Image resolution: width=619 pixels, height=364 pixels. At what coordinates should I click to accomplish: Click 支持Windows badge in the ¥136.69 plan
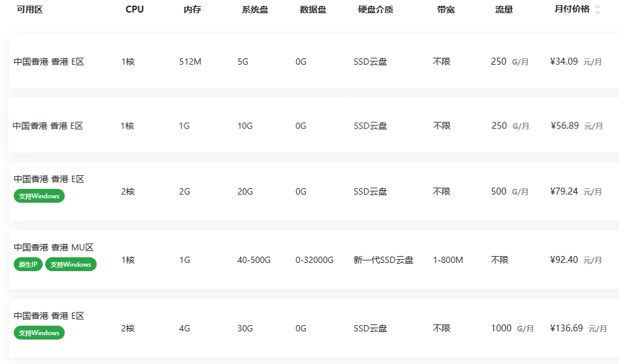(39, 333)
